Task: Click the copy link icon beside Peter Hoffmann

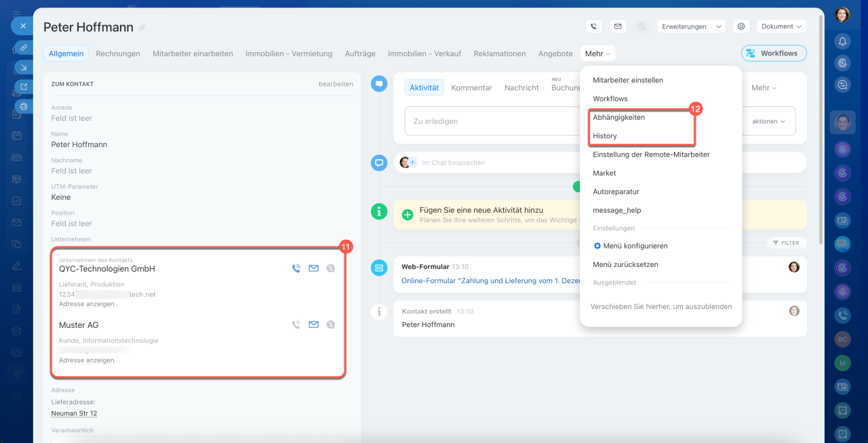Action: [142, 28]
